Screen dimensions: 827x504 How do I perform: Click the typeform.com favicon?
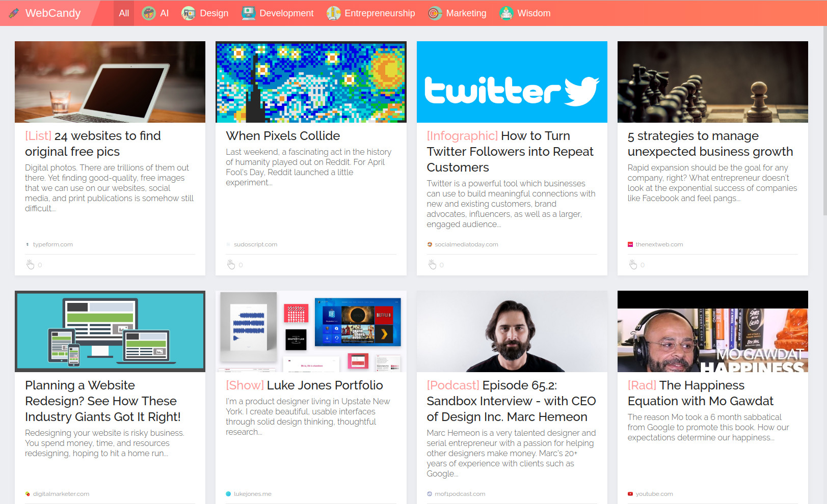coord(28,244)
